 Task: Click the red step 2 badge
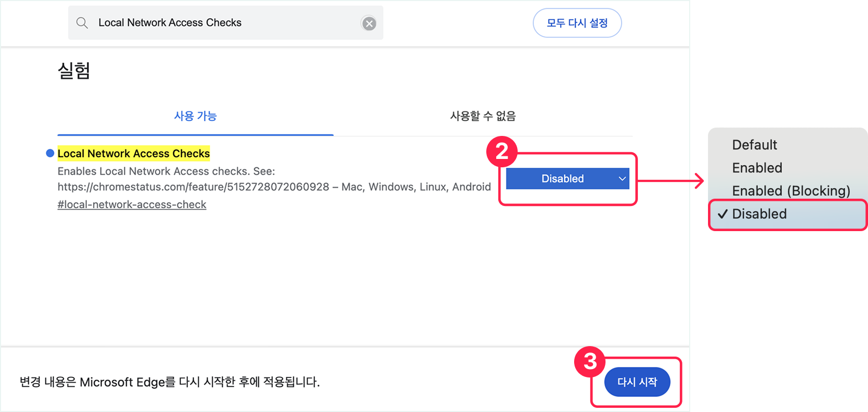(x=501, y=152)
